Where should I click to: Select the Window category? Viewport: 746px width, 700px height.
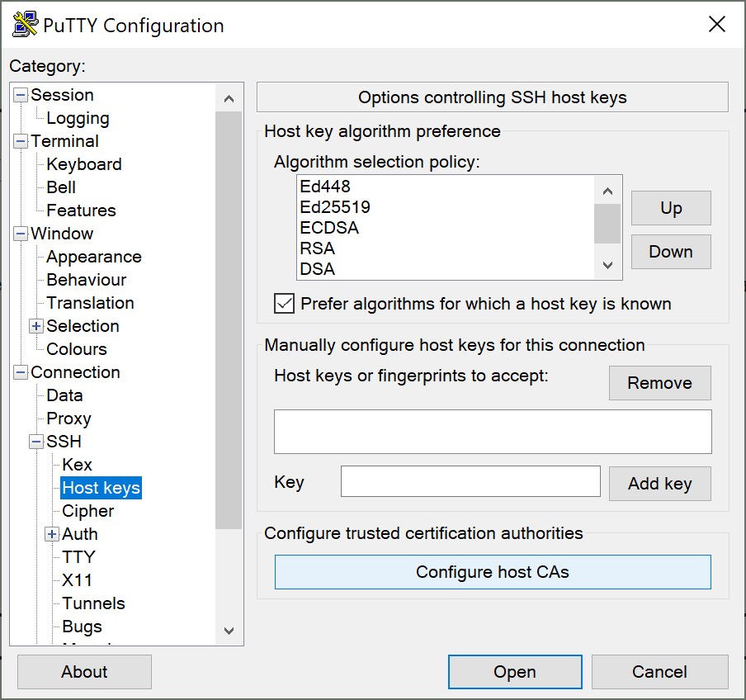[62, 234]
